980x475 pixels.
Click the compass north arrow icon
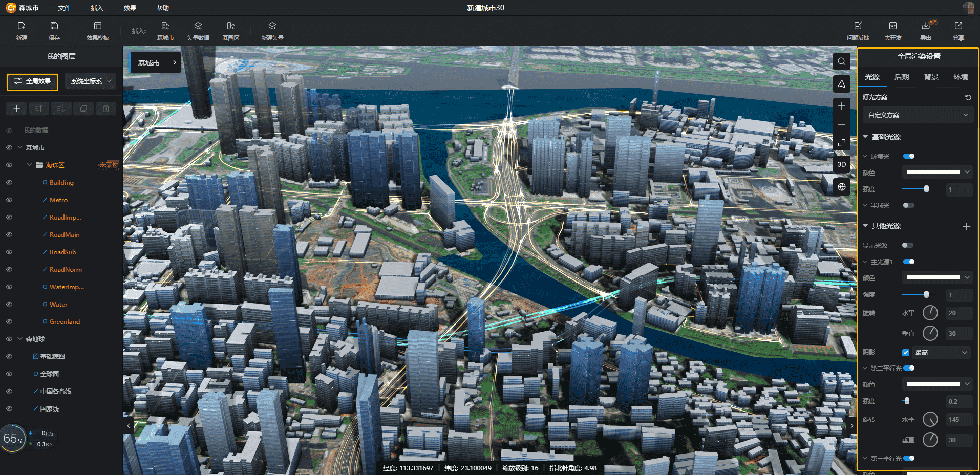(x=841, y=84)
